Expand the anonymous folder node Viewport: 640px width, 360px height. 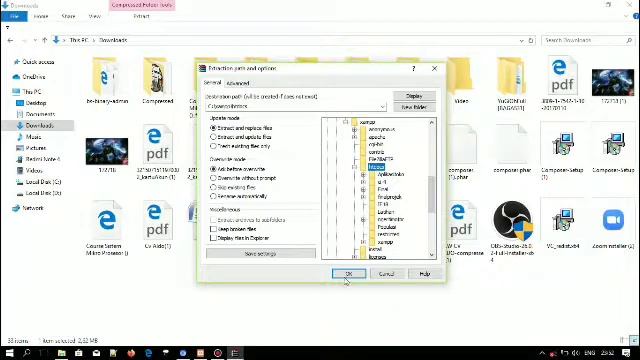[354, 129]
